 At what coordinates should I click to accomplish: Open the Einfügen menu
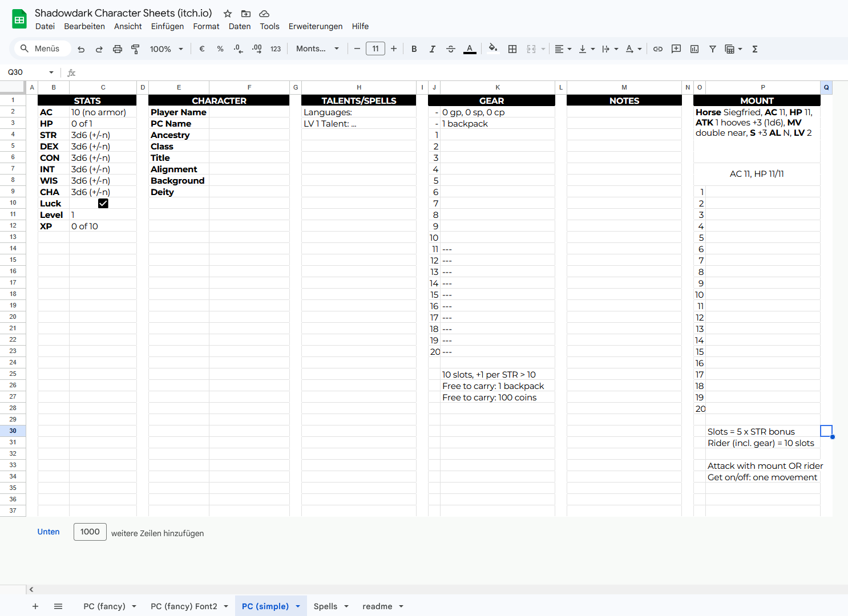tap(167, 26)
